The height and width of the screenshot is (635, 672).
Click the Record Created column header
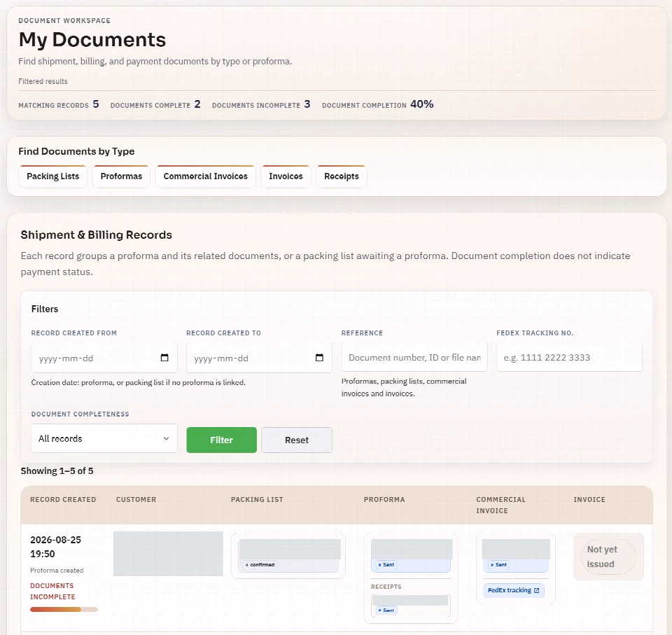63,499
